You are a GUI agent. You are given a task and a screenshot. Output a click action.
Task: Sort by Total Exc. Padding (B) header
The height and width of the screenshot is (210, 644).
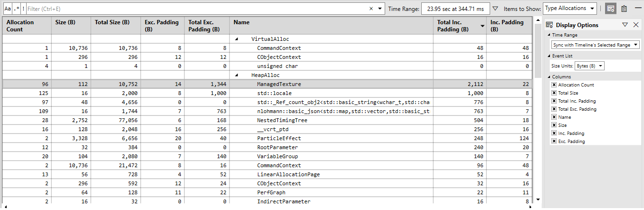coord(207,26)
